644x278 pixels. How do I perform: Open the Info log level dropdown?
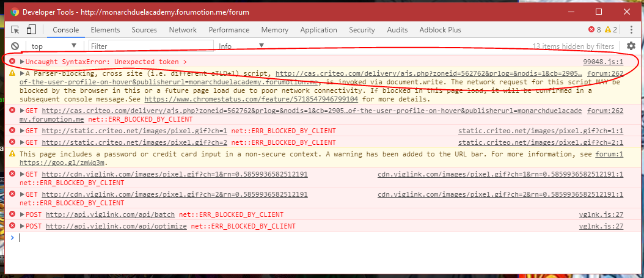tap(241, 46)
